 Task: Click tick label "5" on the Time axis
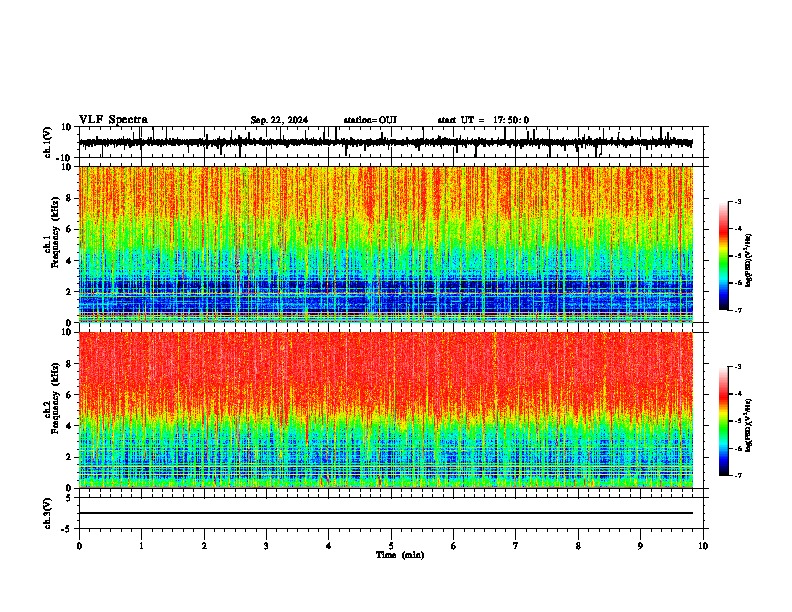coord(391,546)
